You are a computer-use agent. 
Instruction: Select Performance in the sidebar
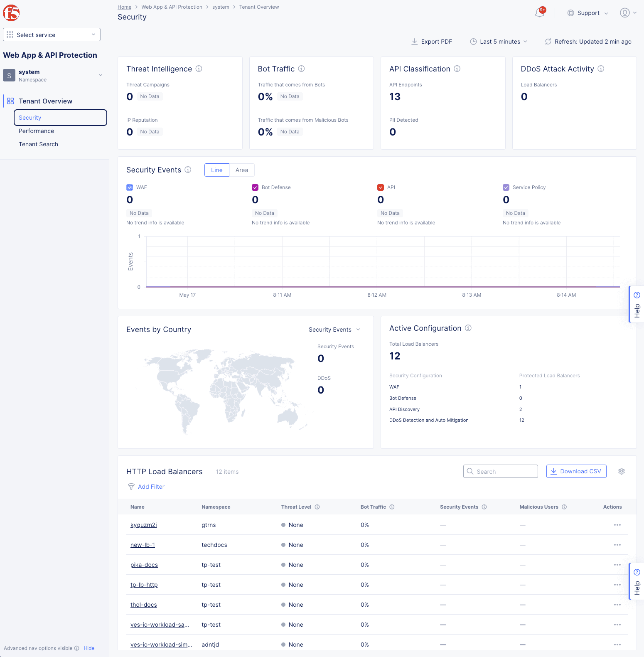(36, 131)
